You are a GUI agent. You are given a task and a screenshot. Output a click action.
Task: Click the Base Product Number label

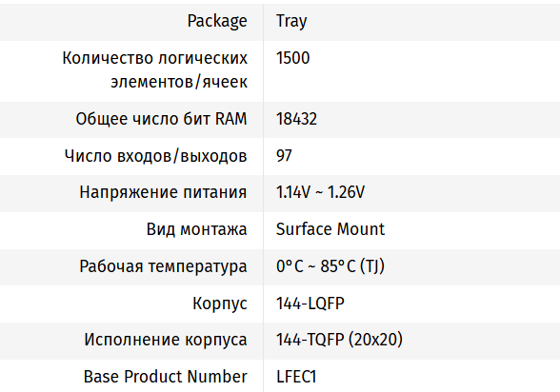(x=165, y=377)
